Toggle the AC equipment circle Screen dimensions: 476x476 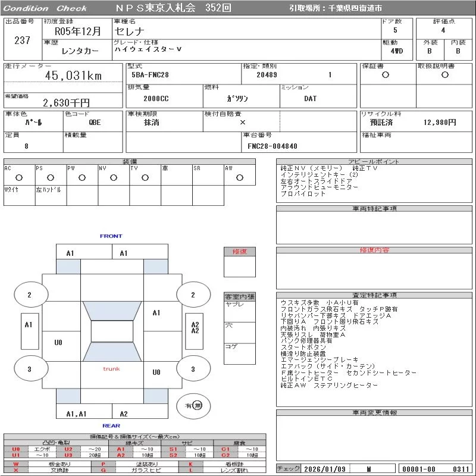[19, 177]
